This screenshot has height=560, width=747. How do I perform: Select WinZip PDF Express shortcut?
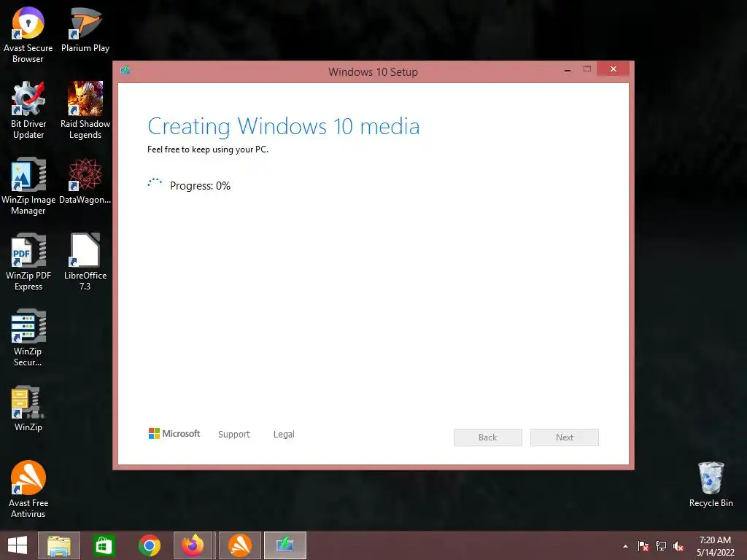pyautogui.click(x=28, y=262)
